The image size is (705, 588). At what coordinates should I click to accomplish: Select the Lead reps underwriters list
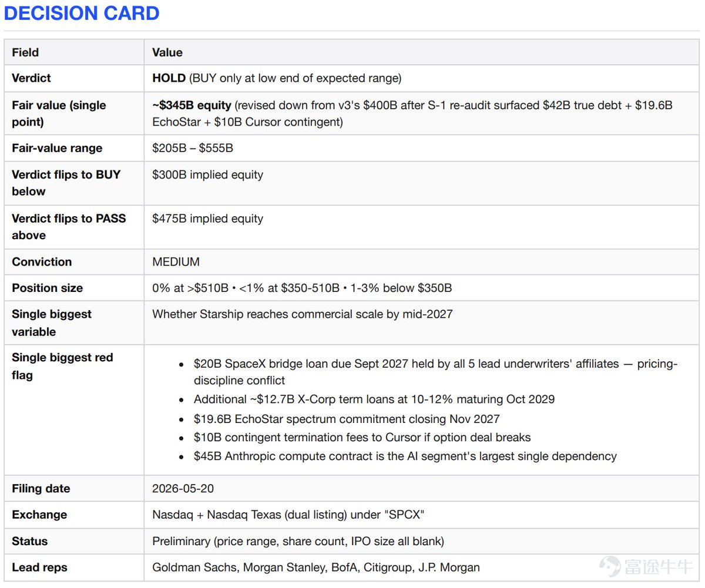pyautogui.click(x=316, y=567)
